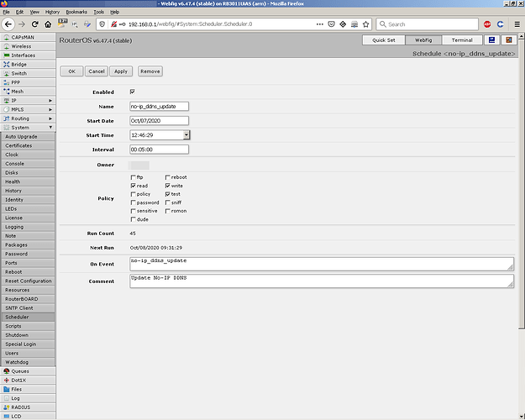Screen dimensions: 525x420
Task: Open the Firefox home page icon
Action: click(x=48, y=24)
